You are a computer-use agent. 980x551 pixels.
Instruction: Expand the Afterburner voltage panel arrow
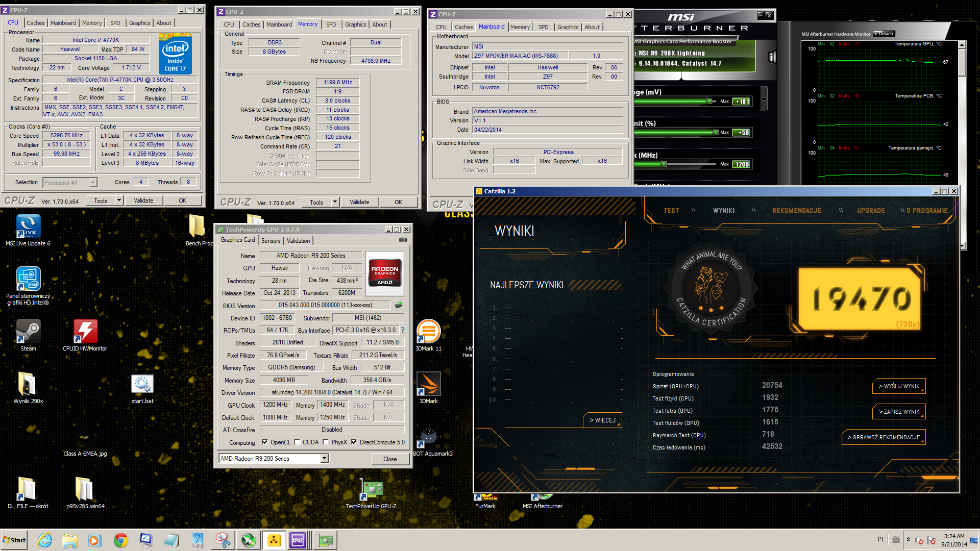764,98
